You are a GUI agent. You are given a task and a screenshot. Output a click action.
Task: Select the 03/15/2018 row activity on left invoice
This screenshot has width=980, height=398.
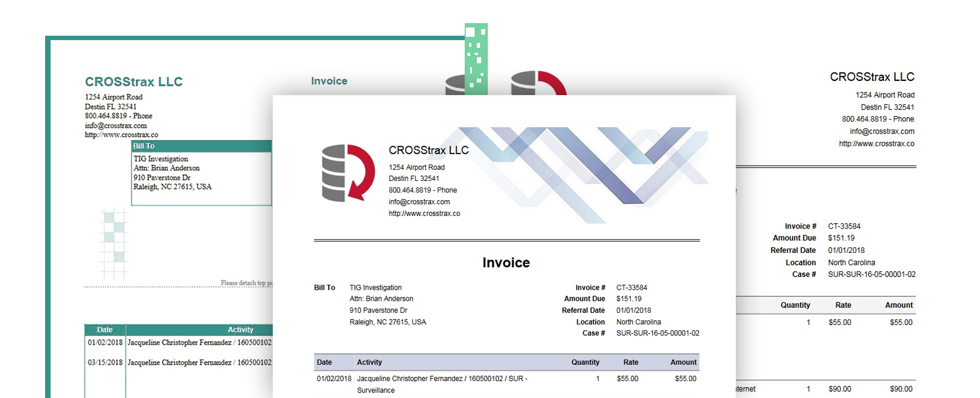click(200, 363)
